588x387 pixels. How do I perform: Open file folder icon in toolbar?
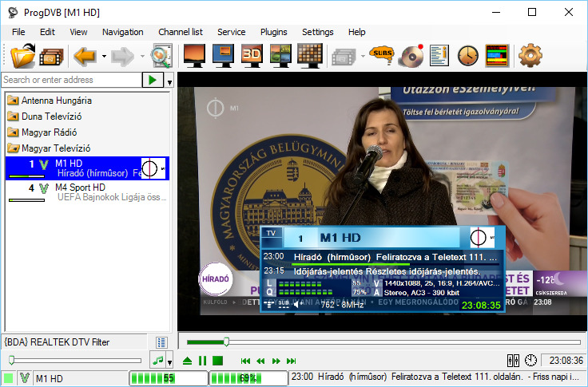pyautogui.click(x=22, y=55)
